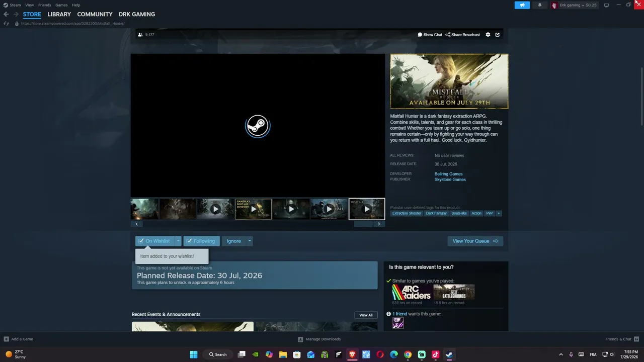Open Manage Downloads

coord(319,339)
